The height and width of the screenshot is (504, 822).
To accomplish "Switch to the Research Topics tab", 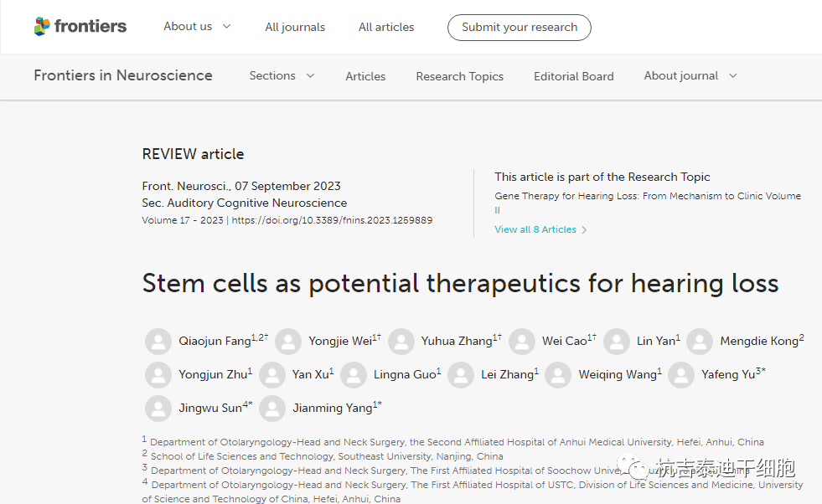I will coord(459,76).
